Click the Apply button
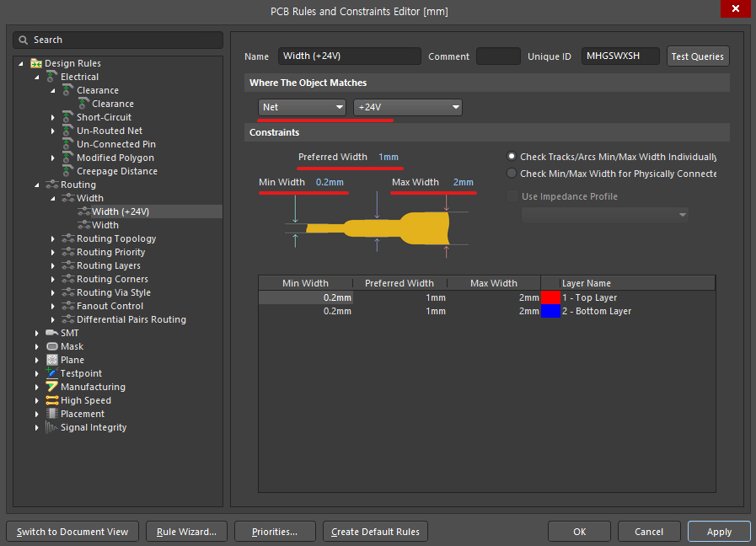Image resolution: width=756 pixels, height=546 pixels. coord(719,532)
